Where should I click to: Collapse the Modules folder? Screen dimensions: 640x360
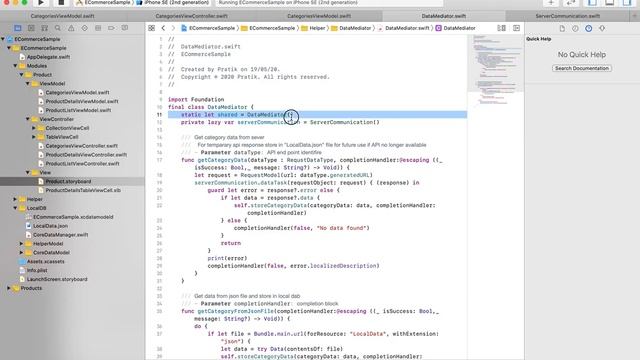click(15, 66)
